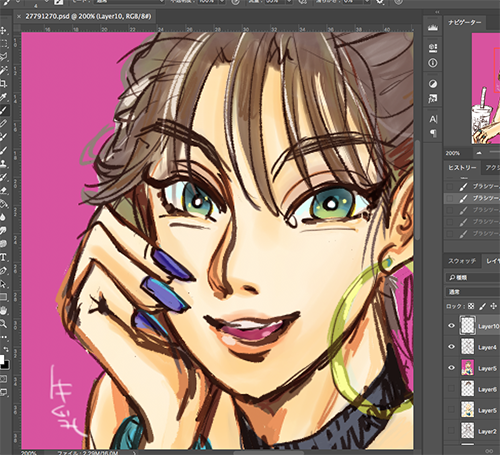The height and width of the screenshot is (455, 500).
Task: Show the hidden Layer5 below Layer6
Action: coord(452,410)
